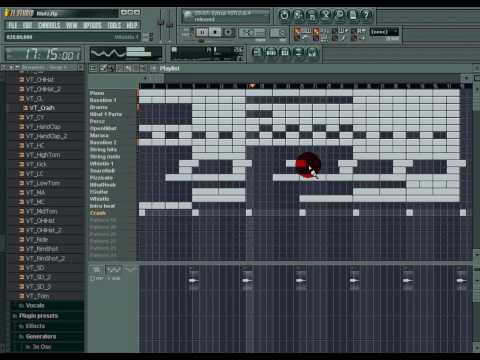Select VT_MidTom sample in browser

coord(42,211)
